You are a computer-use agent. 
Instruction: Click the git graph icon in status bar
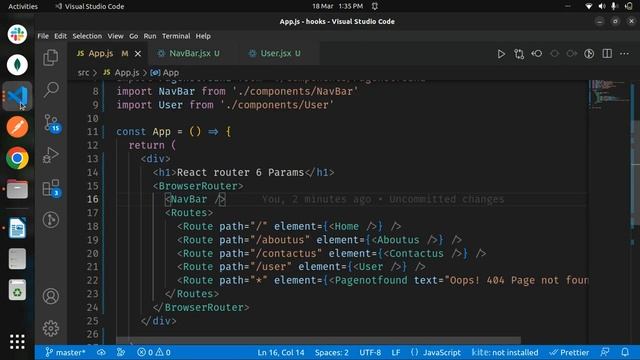point(121,352)
